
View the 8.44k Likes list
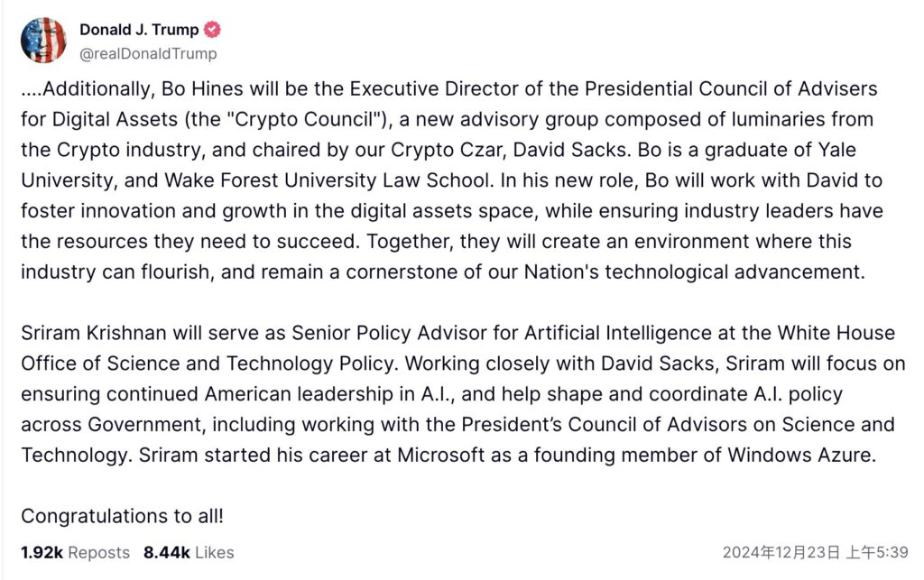[189, 552]
